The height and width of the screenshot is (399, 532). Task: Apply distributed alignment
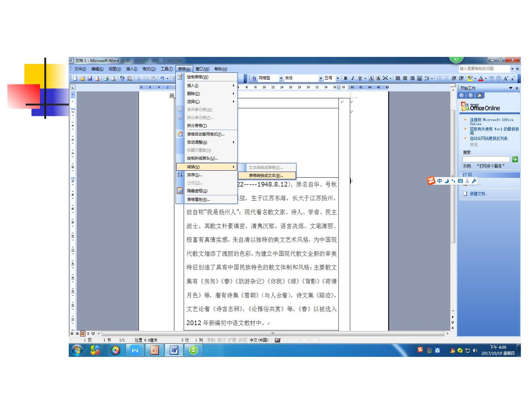(419, 78)
